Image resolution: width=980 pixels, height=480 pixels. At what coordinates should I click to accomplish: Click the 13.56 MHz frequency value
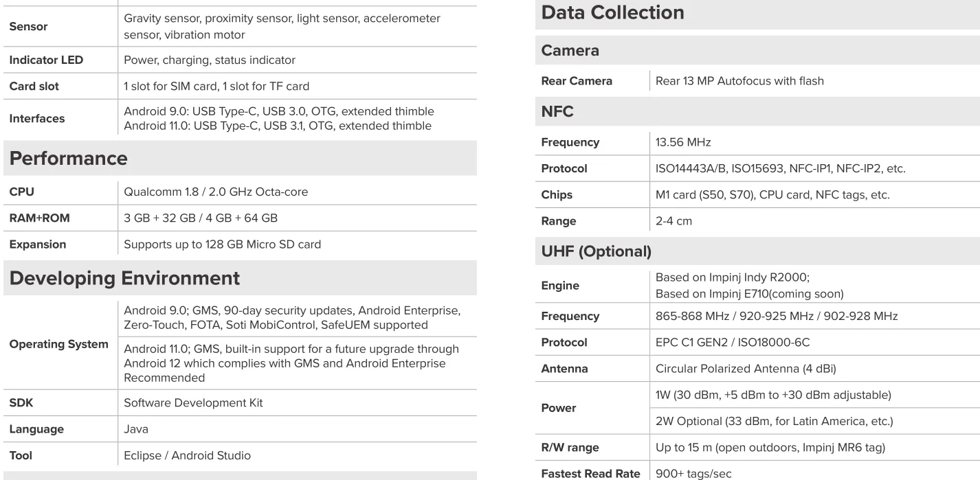[683, 143]
